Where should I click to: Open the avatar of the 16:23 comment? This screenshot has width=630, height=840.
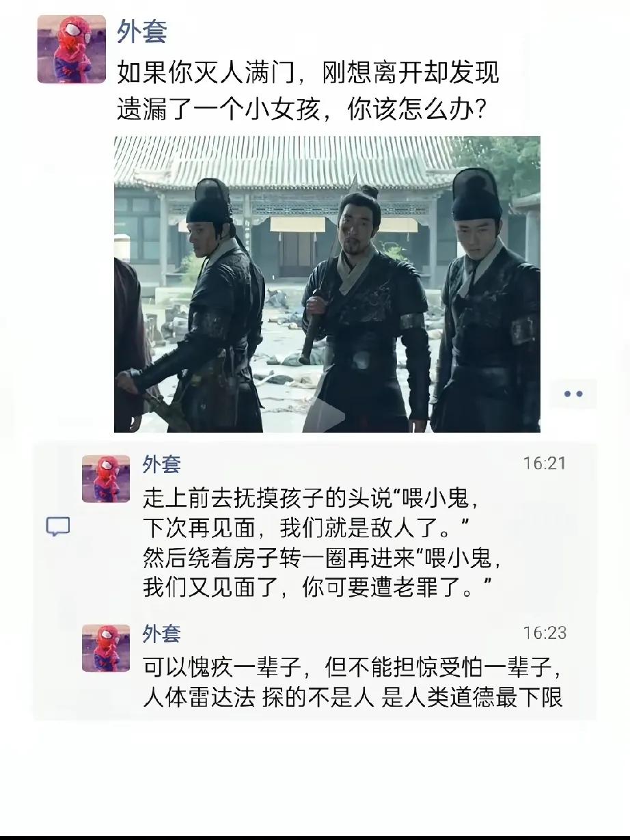click(x=106, y=648)
